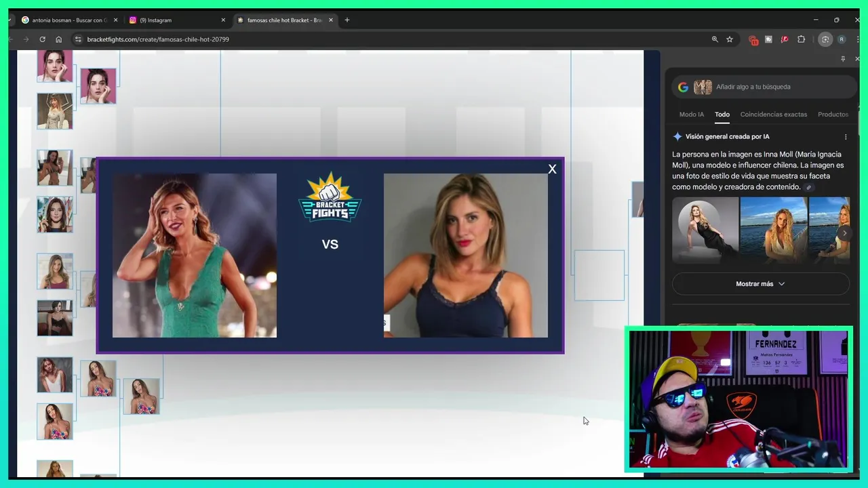Go back to the previous page
The height and width of the screenshot is (488, 868).
[x=9, y=39]
